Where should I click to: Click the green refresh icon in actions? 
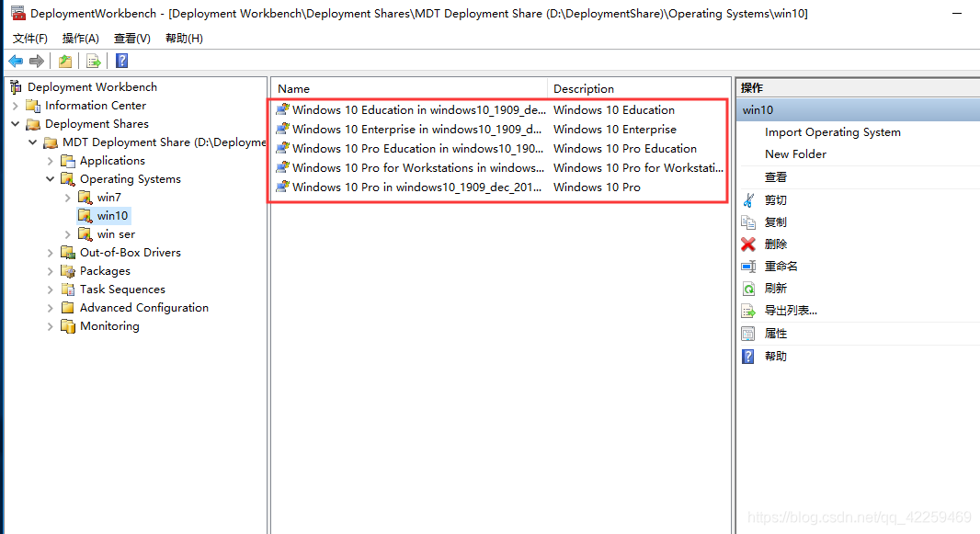point(748,289)
